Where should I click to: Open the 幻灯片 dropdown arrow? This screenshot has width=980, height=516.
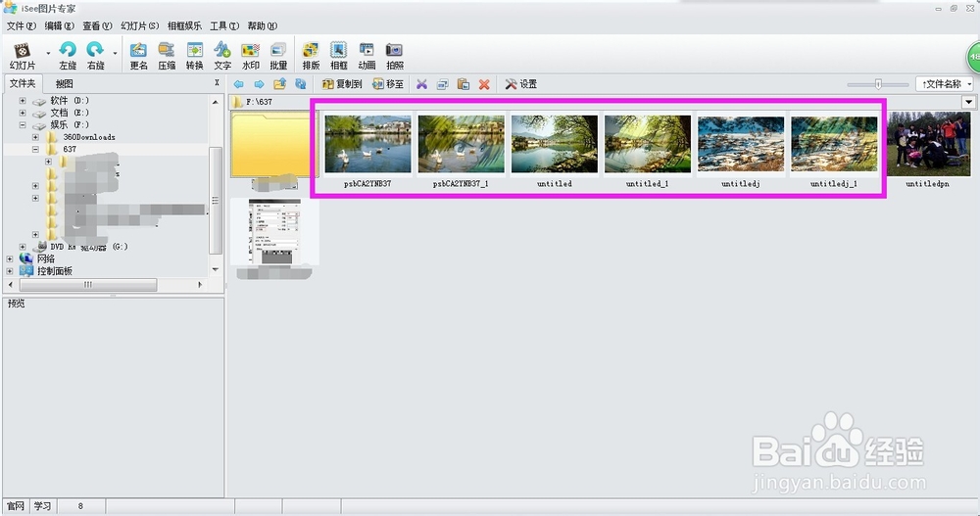click(x=48, y=54)
